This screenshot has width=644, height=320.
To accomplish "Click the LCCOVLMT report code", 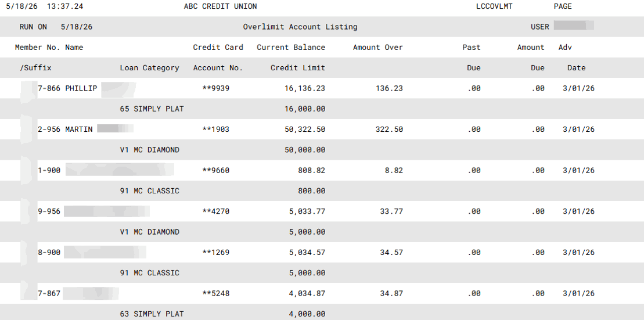I will click(x=494, y=6).
